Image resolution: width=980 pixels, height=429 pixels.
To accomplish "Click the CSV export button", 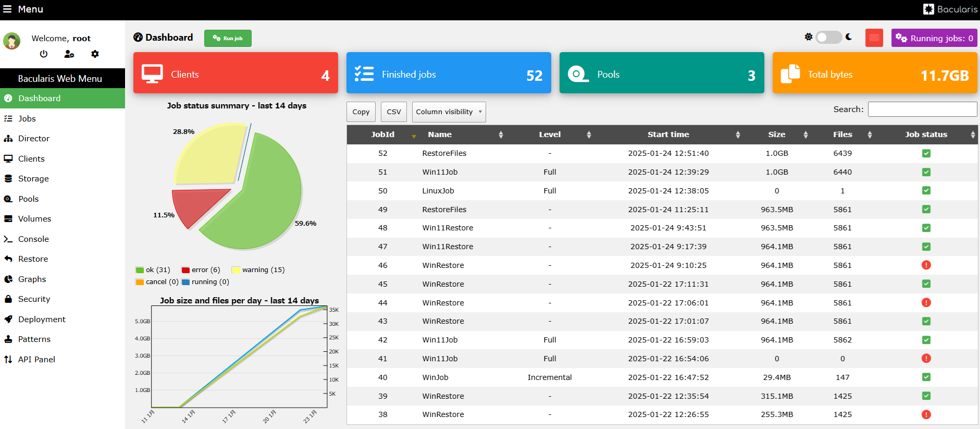I will pyautogui.click(x=394, y=112).
